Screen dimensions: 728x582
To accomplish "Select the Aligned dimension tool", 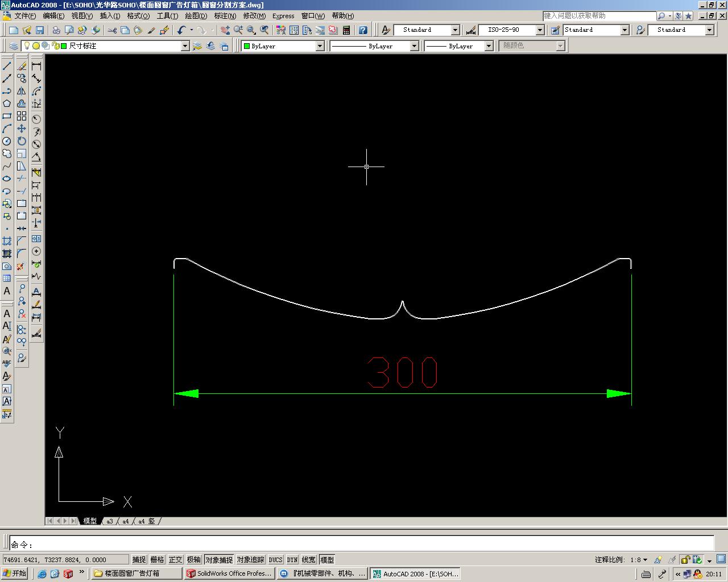I will 36,78.
